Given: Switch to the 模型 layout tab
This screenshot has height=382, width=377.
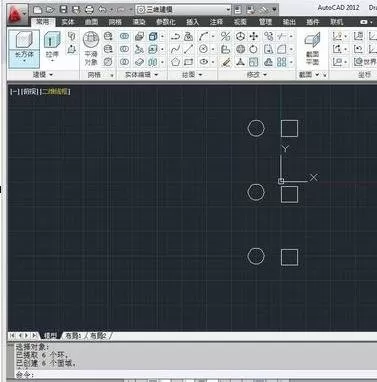Looking at the screenshot, I should [x=51, y=336].
